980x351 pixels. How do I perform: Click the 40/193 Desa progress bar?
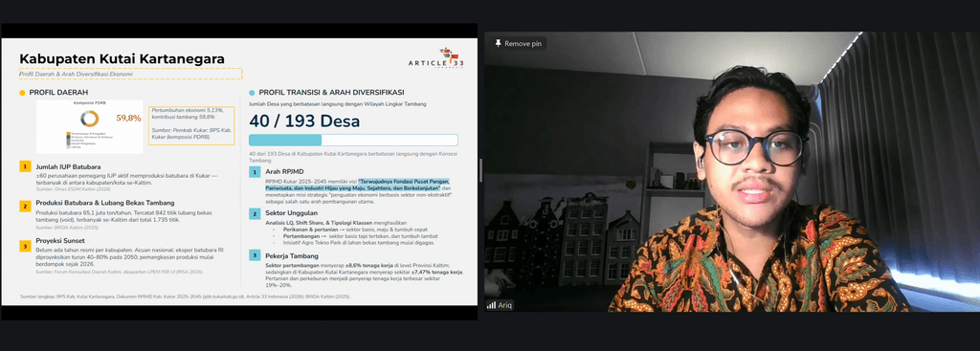pyautogui.click(x=353, y=140)
